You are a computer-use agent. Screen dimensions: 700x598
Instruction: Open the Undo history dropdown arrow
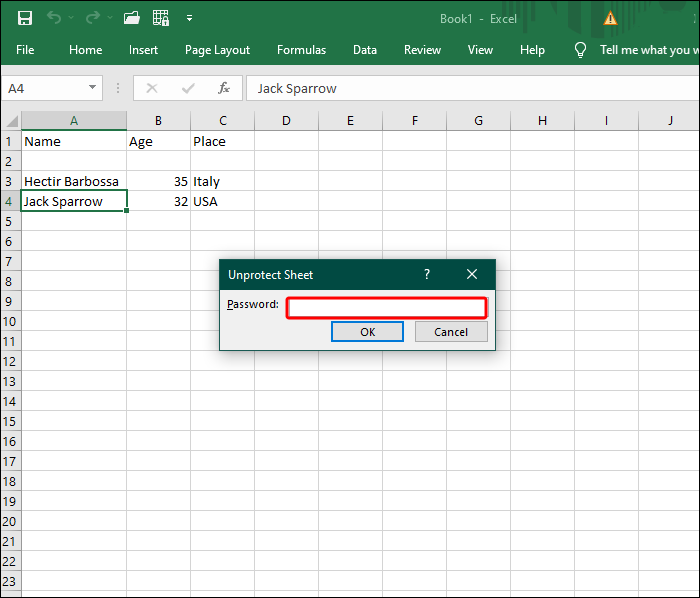(x=70, y=18)
